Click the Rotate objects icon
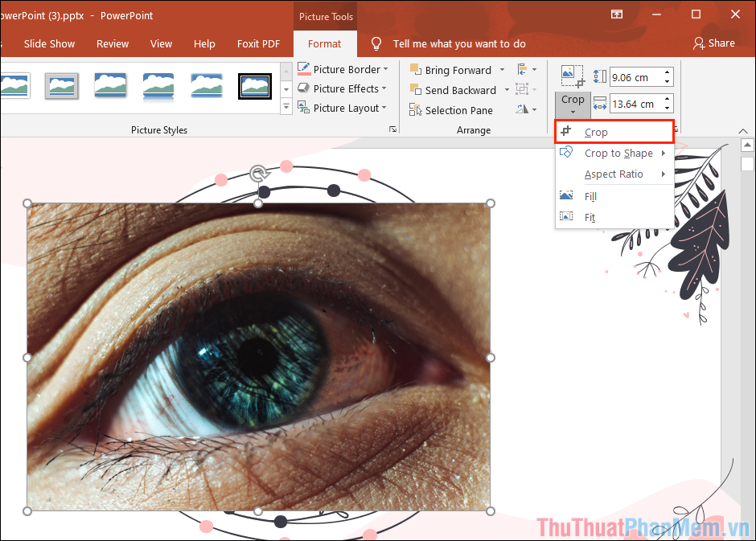 (521, 110)
